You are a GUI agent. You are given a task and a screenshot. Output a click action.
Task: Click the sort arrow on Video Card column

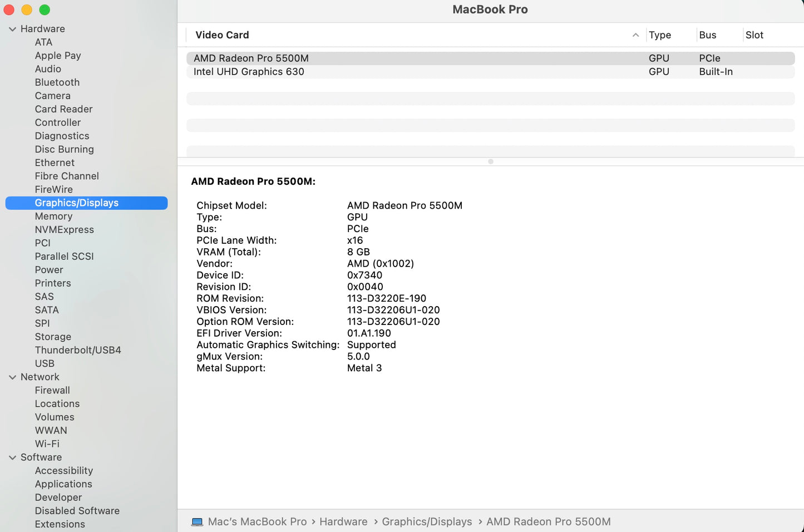pyautogui.click(x=635, y=35)
